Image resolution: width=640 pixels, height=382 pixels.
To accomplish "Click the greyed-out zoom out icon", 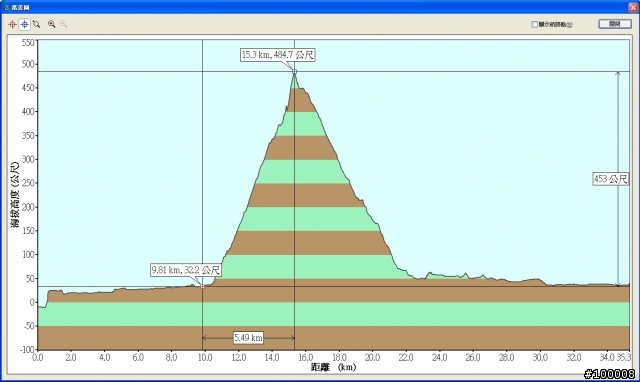I will pos(64,24).
